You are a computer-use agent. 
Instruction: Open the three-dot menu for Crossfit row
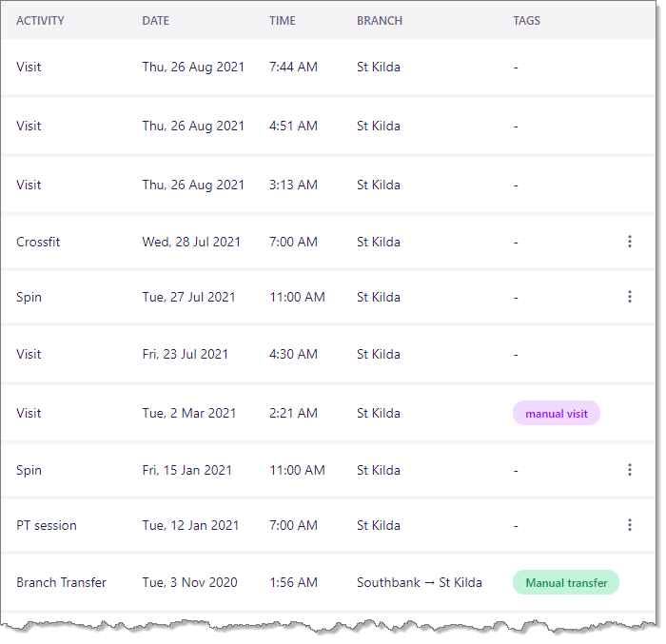click(x=630, y=242)
